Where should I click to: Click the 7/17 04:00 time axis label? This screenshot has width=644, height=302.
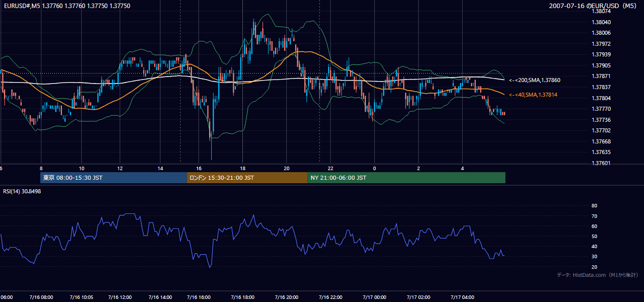[463, 297]
